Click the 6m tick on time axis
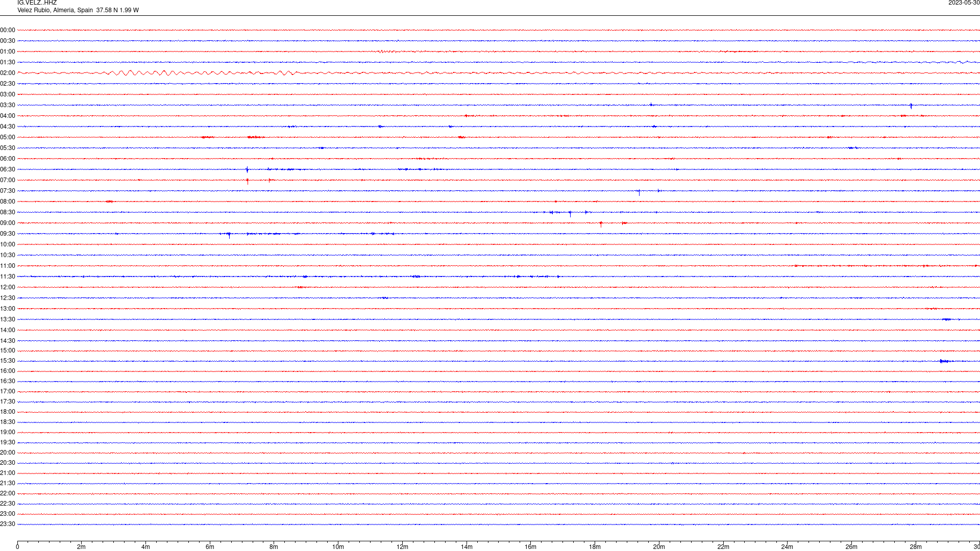The width and height of the screenshot is (980, 551). tap(210, 547)
